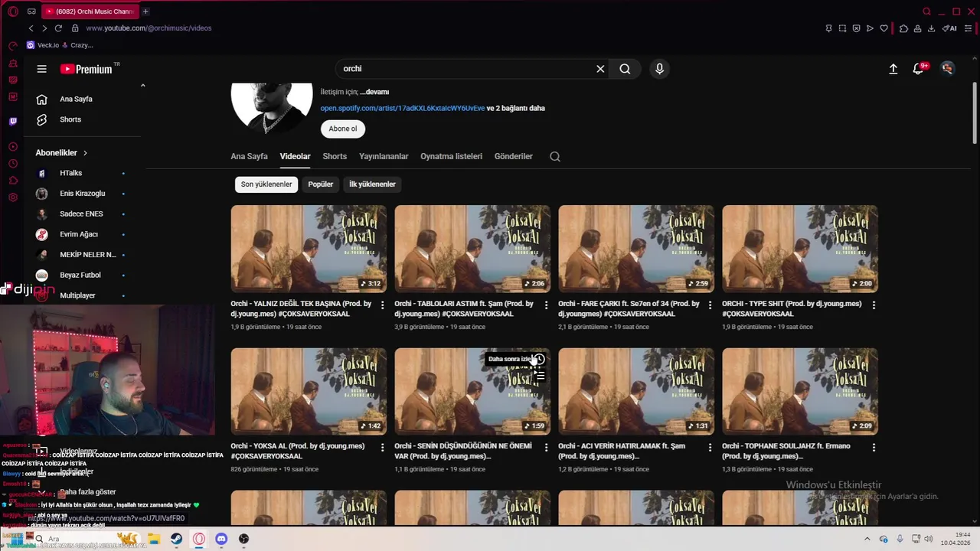Search within the channel using the tab-row magnifier
The width and height of the screenshot is (980, 551).
point(555,156)
